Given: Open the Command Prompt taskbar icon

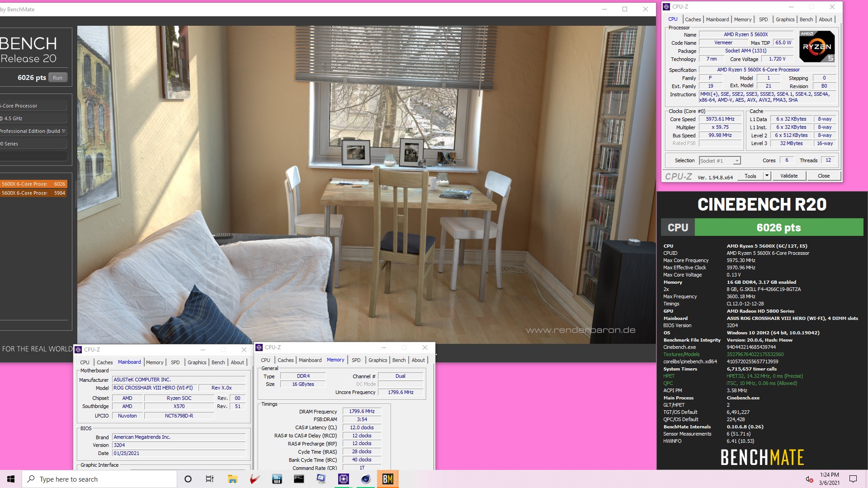Looking at the screenshot, I should tap(299, 479).
